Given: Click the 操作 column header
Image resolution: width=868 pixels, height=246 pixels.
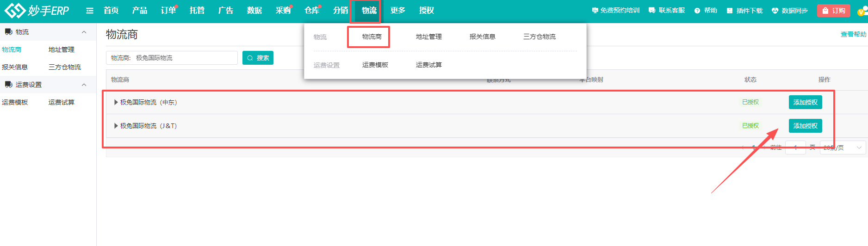Looking at the screenshot, I should 824,80.
